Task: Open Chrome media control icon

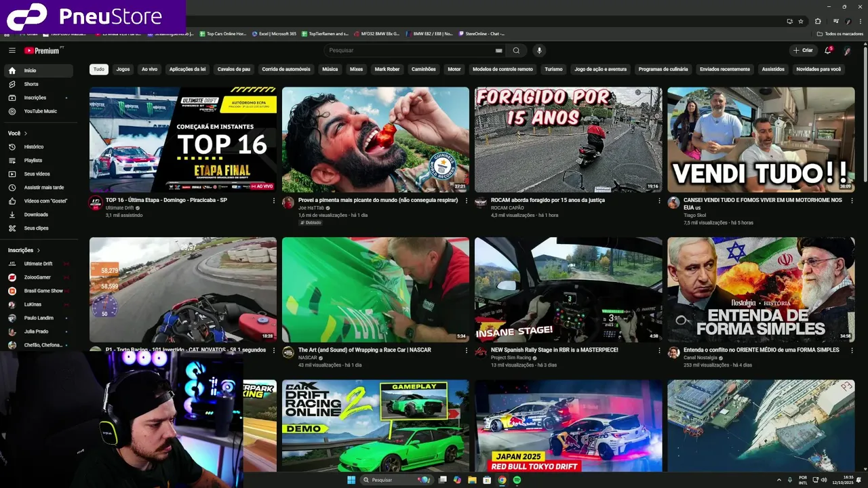Action: coord(835,21)
